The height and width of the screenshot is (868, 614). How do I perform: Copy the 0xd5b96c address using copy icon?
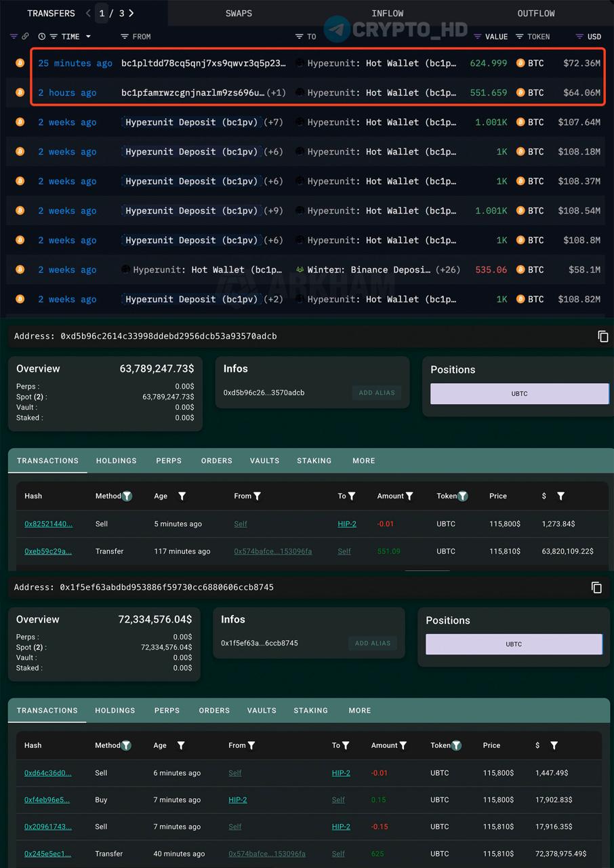click(602, 336)
